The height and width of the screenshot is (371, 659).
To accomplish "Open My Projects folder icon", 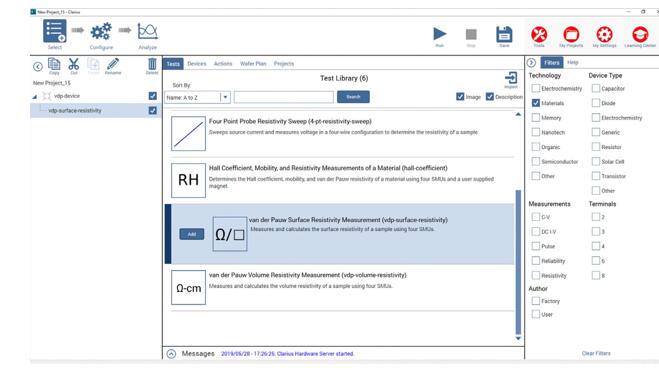I will click(x=571, y=34).
